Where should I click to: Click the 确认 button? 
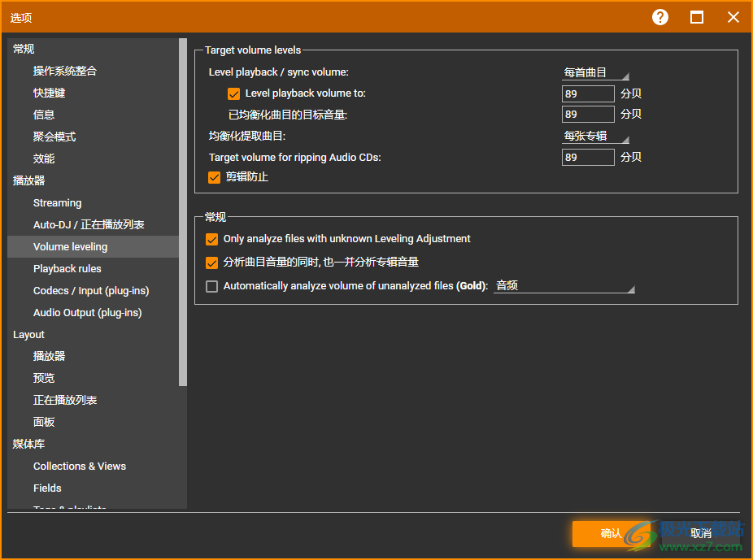[x=611, y=534]
